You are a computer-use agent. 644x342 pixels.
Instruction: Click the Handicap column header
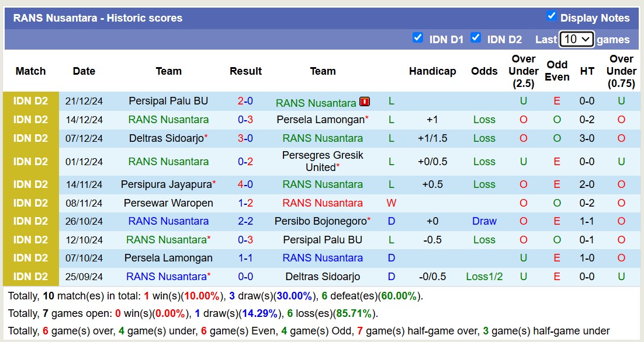tap(432, 71)
